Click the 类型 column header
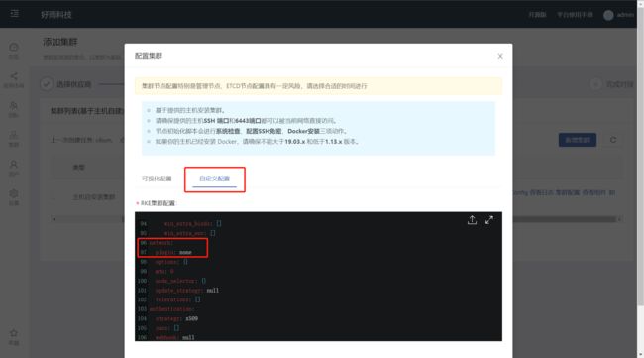The image size is (644, 358). (x=79, y=168)
